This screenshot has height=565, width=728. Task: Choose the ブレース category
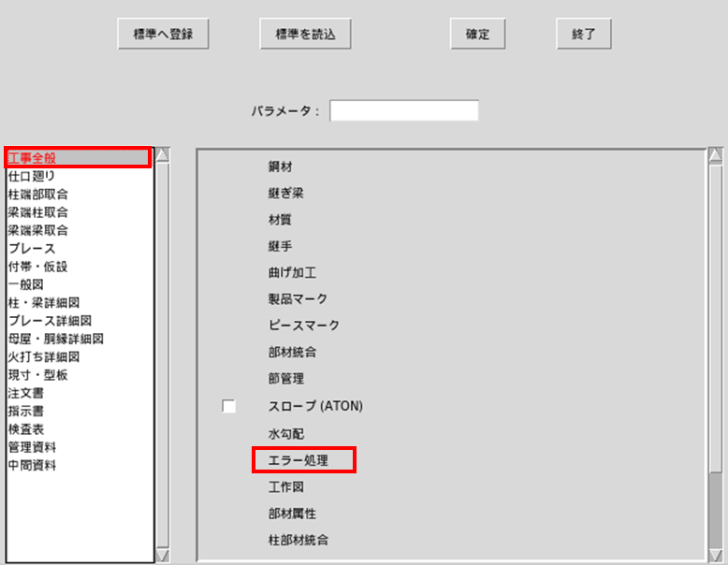32,249
